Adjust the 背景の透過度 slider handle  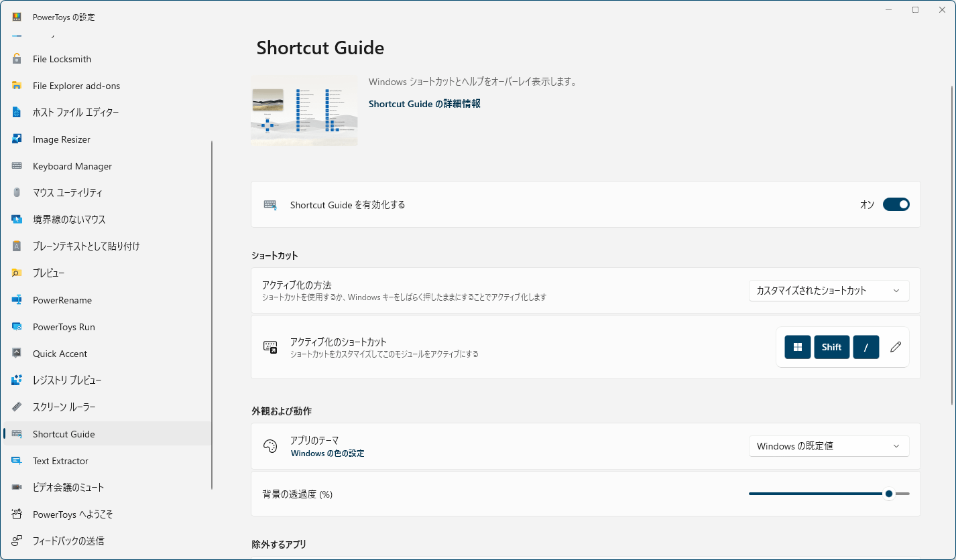click(x=889, y=494)
